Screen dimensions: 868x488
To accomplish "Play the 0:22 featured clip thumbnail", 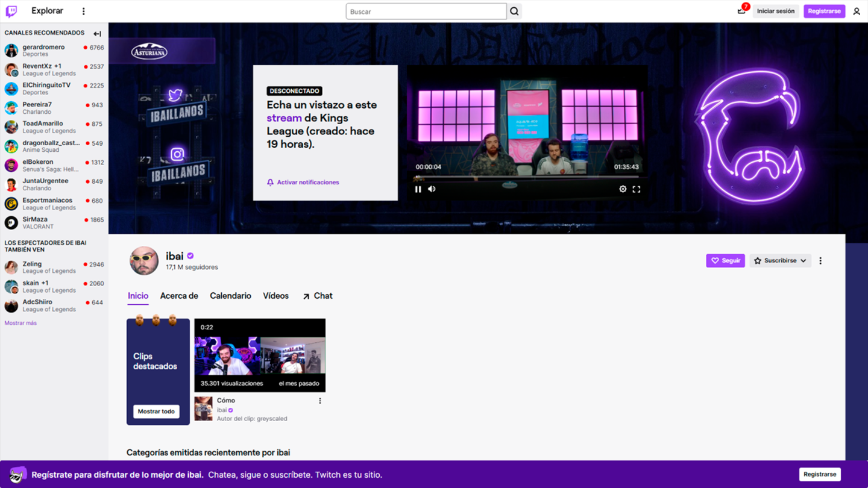I will (x=260, y=355).
